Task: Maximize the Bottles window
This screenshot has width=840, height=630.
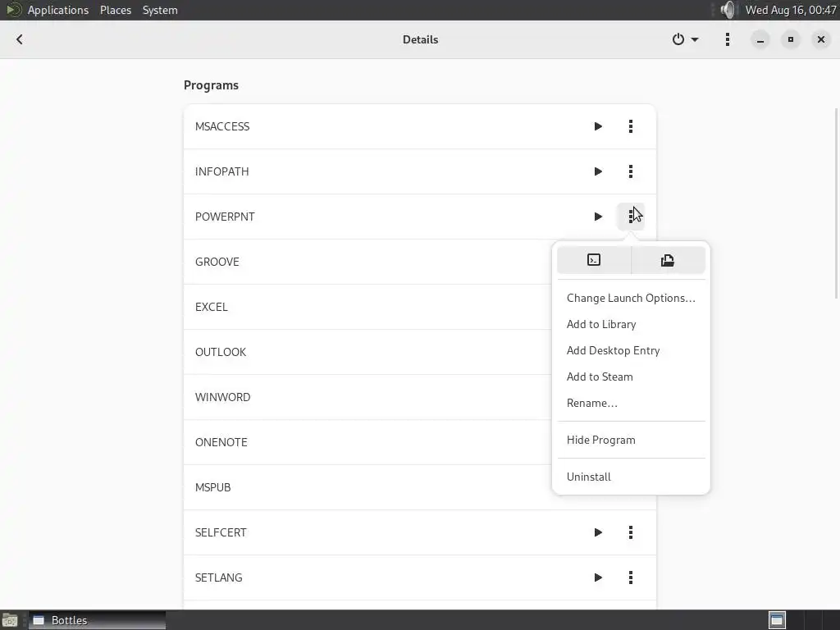Action: [791, 39]
